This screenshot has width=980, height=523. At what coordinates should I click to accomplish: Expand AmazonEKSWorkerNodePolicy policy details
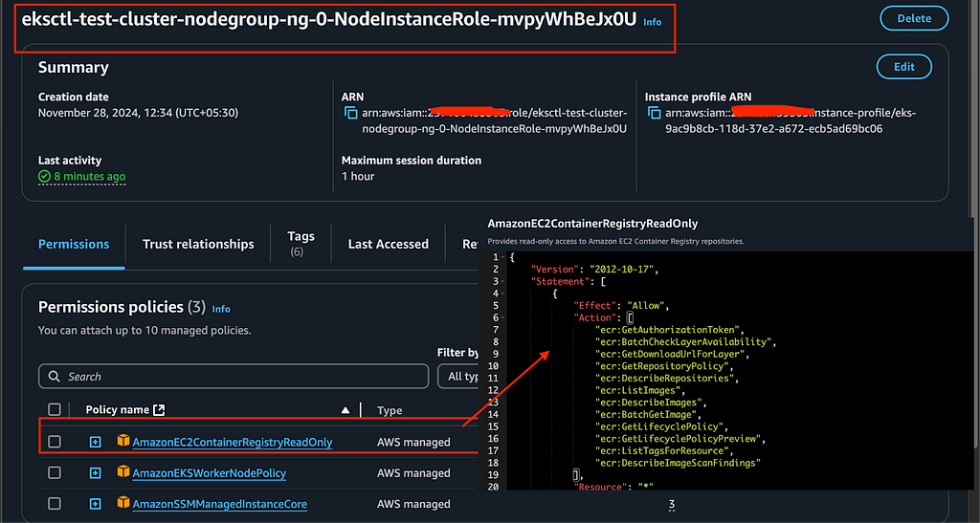[x=95, y=473]
